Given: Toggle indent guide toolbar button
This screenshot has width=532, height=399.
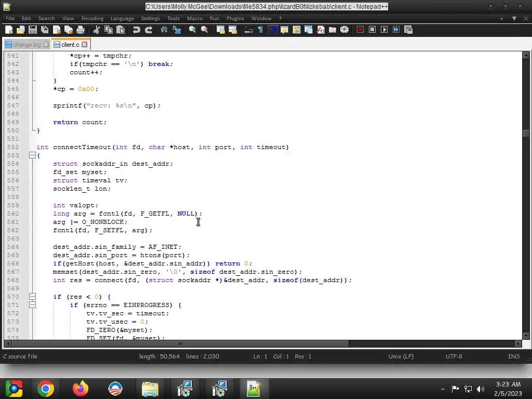Looking at the screenshot, I should (272, 30).
